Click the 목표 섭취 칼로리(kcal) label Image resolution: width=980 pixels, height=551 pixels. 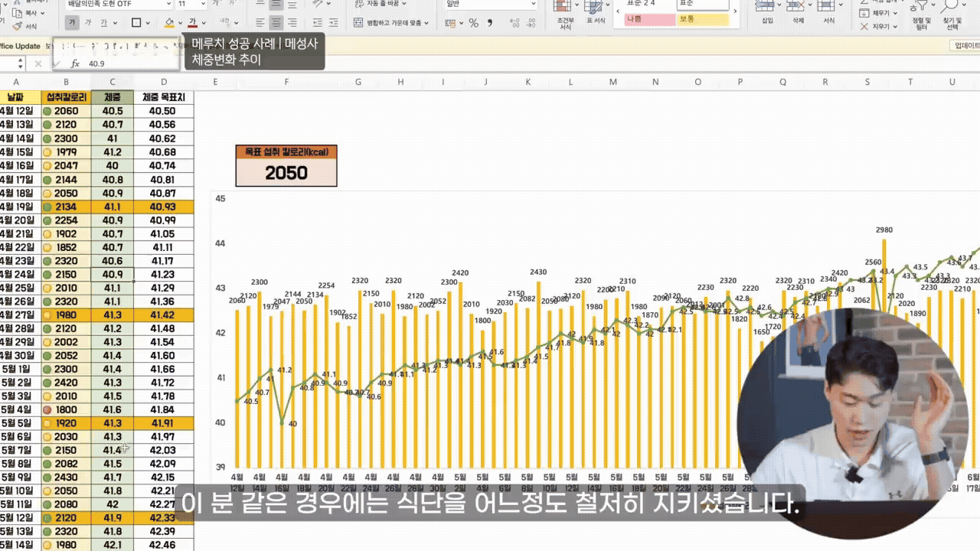tap(286, 152)
